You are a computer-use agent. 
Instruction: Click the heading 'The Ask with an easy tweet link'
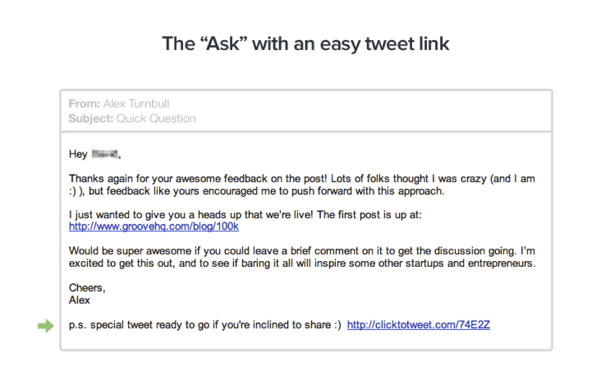[x=305, y=44]
